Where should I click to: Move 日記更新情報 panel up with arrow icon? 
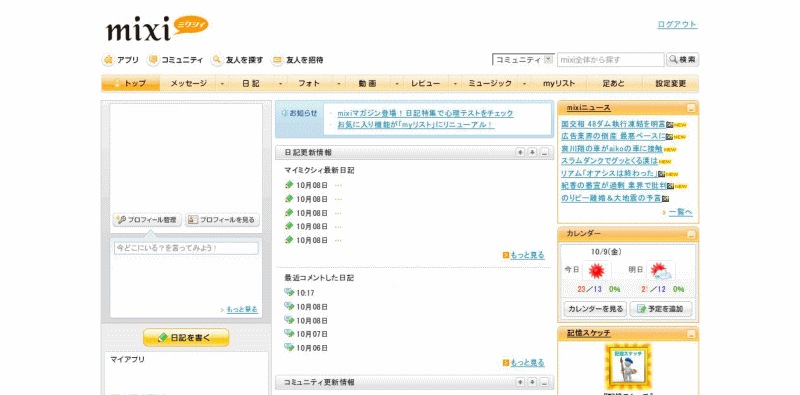pos(520,152)
